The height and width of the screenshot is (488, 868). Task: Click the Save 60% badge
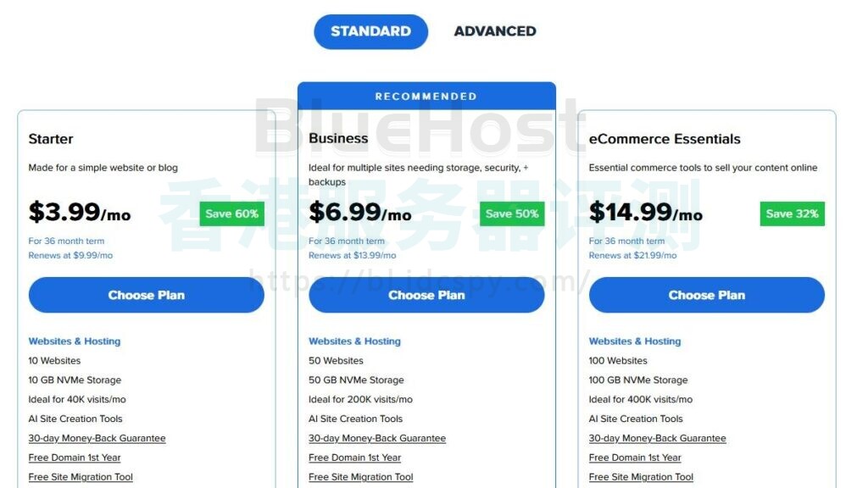coord(232,213)
